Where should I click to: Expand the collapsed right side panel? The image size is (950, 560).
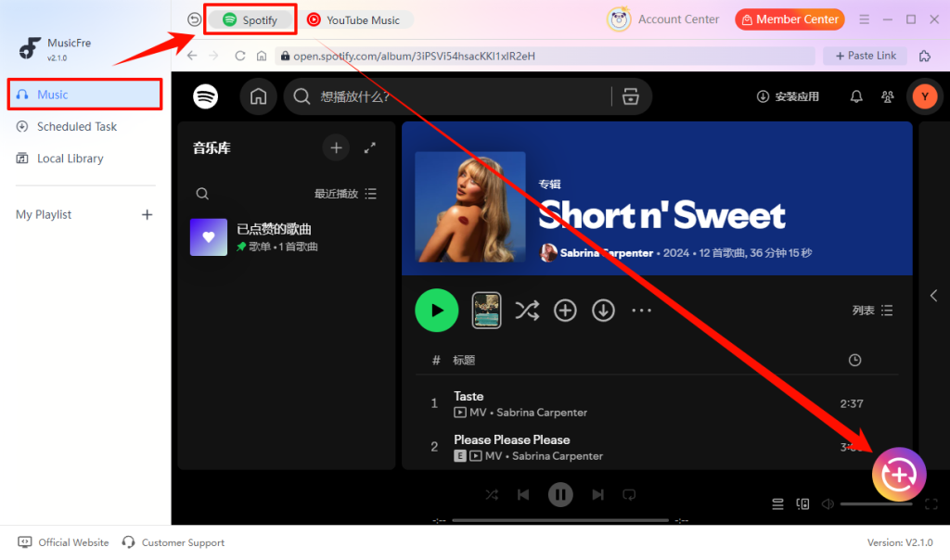pos(933,296)
